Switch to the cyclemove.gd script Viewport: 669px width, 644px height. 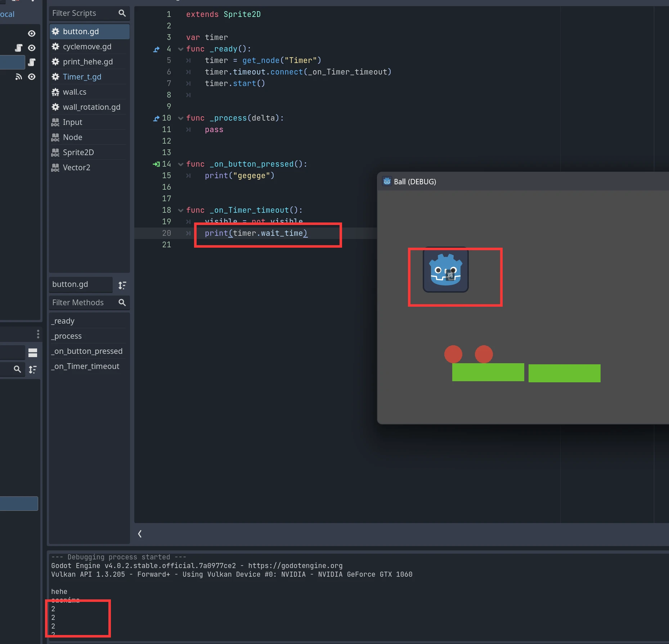pos(87,46)
